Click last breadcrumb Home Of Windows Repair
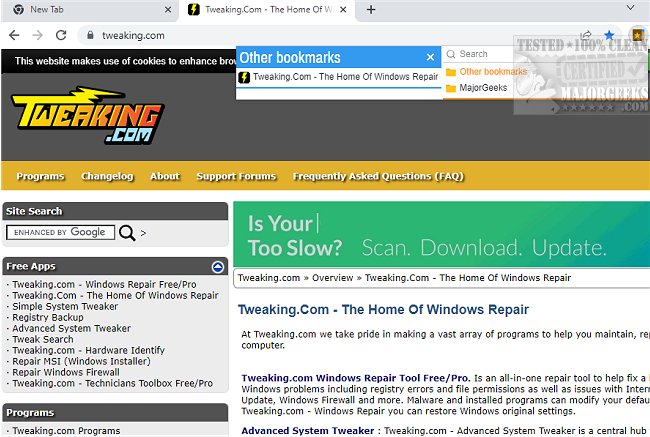 click(468, 278)
